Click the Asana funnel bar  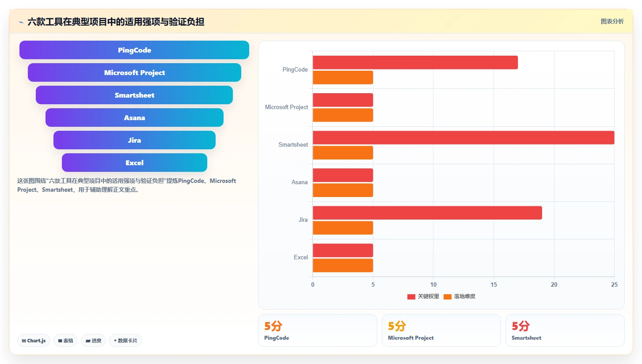(134, 118)
